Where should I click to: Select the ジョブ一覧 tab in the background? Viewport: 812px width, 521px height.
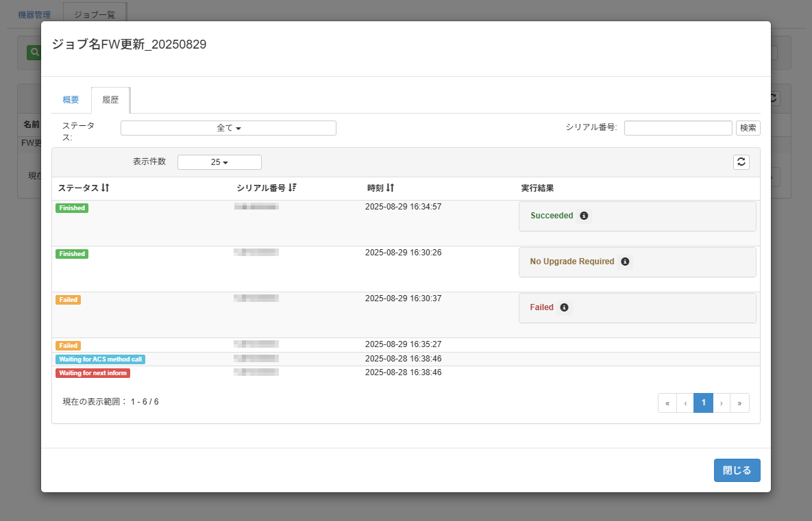94,13
